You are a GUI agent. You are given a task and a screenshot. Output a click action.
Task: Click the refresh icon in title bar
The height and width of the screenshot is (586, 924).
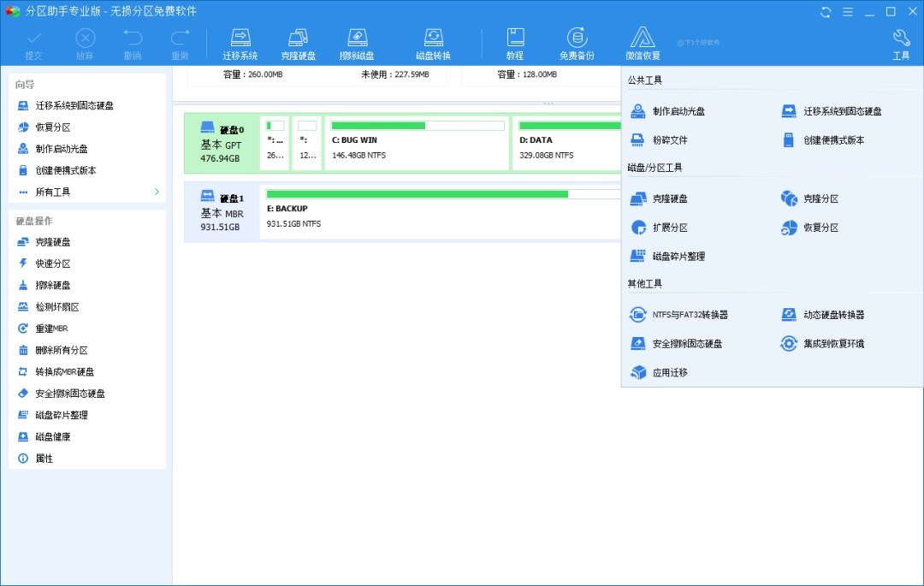pyautogui.click(x=826, y=12)
